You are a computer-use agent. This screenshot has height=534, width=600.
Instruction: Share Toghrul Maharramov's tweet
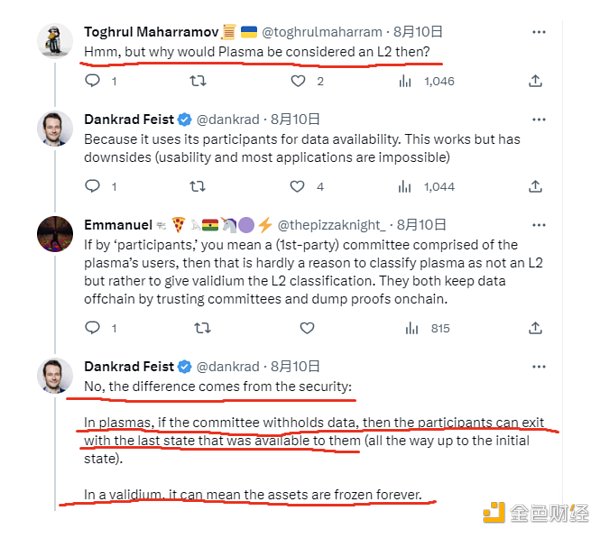click(x=535, y=80)
